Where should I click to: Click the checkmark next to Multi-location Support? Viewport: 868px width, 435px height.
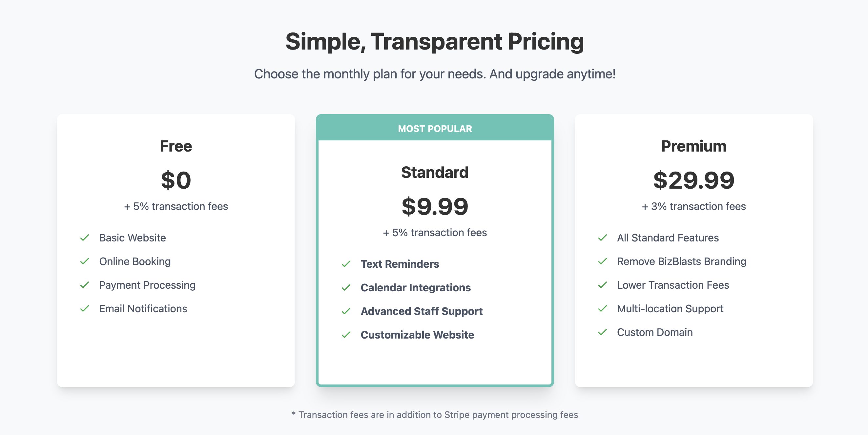point(603,309)
